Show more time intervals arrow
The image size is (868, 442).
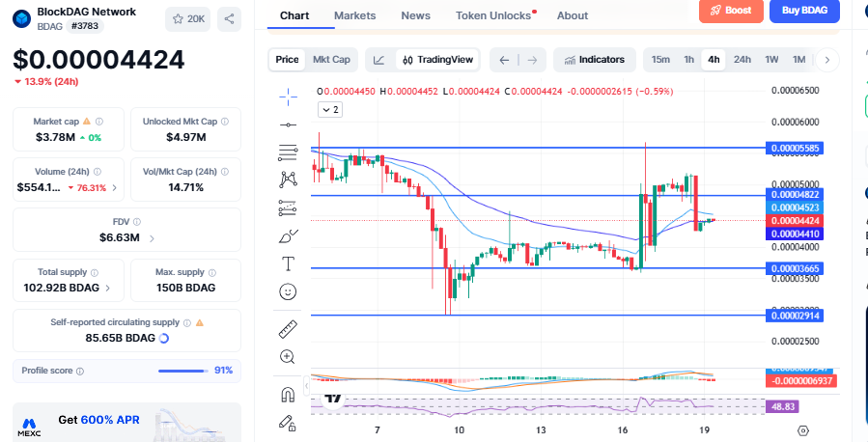[x=827, y=60]
